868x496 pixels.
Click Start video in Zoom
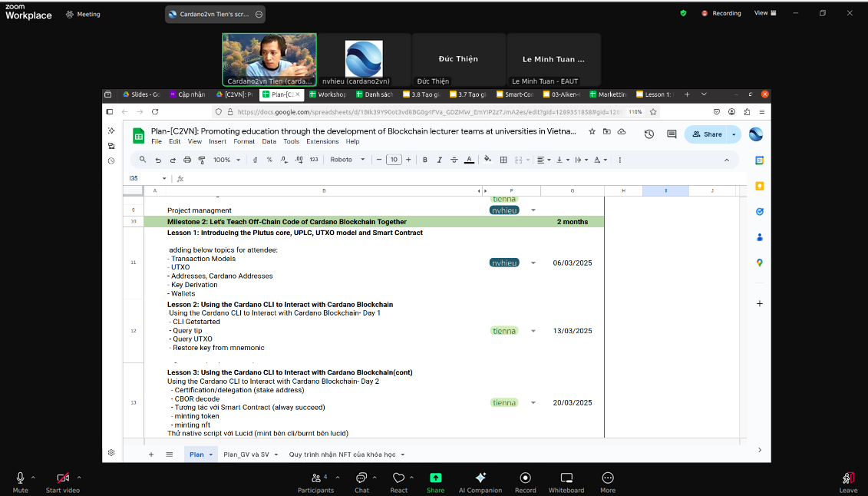click(x=63, y=481)
